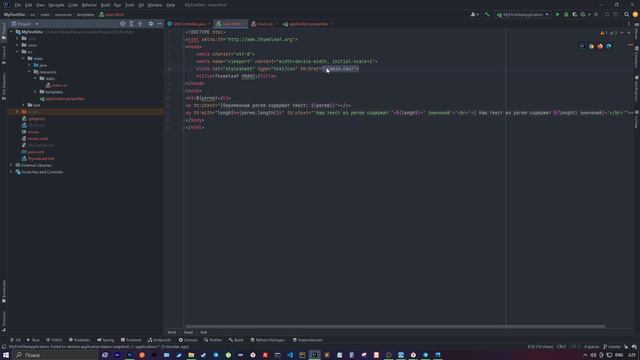The image size is (640, 360).
Task: Open the Build menu
Action: click(x=105, y=5)
